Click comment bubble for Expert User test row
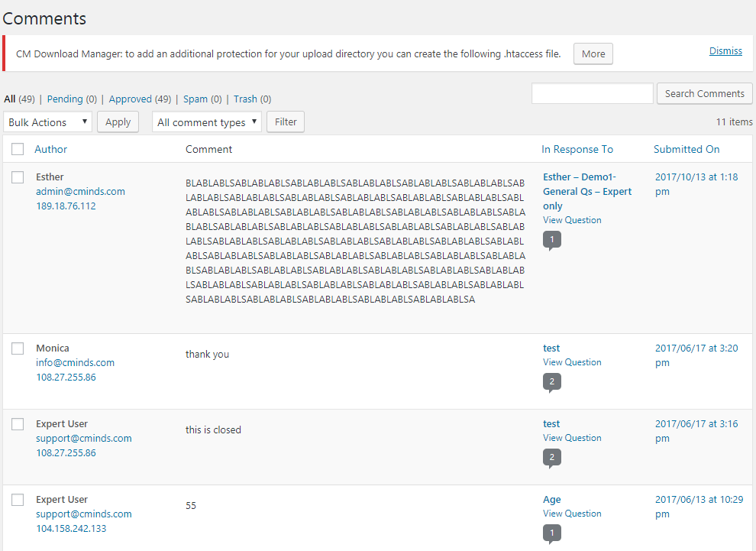This screenshot has height=551, width=756. [551, 457]
